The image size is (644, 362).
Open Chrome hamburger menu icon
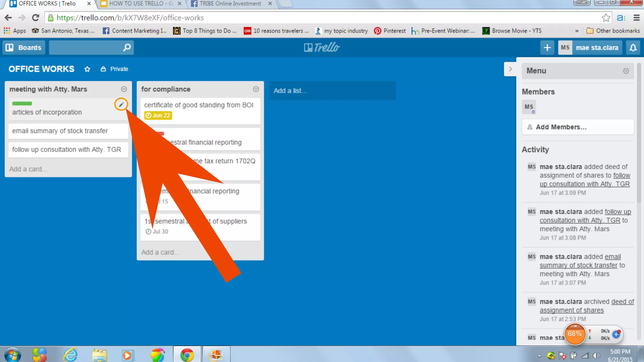pos(636,18)
